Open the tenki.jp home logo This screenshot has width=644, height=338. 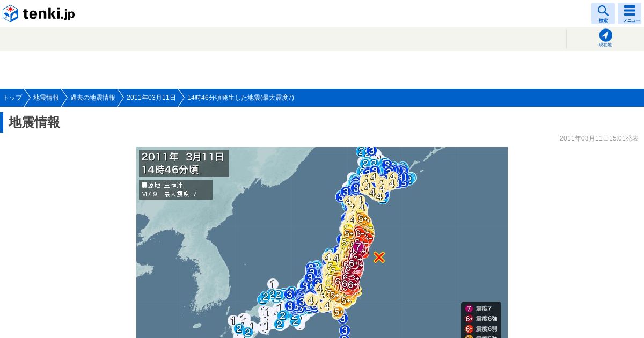click(39, 13)
